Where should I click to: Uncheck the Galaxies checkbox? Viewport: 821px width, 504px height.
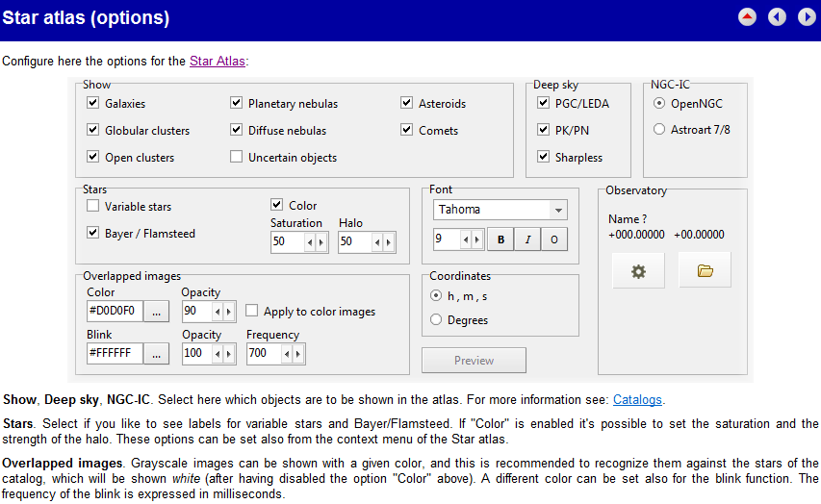click(x=92, y=103)
